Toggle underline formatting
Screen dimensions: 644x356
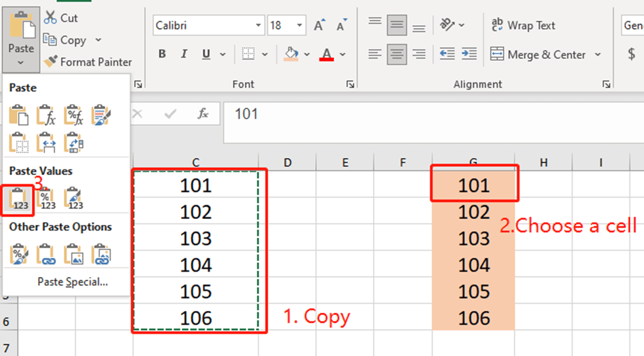click(x=205, y=53)
